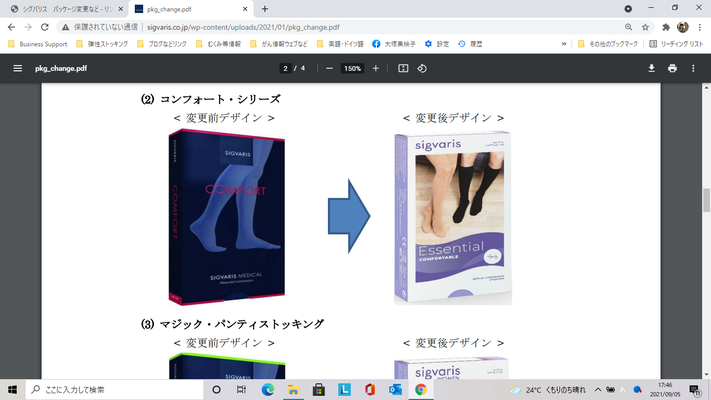
Task: Open the 履歴 bookmark
Action: (470, 44)
